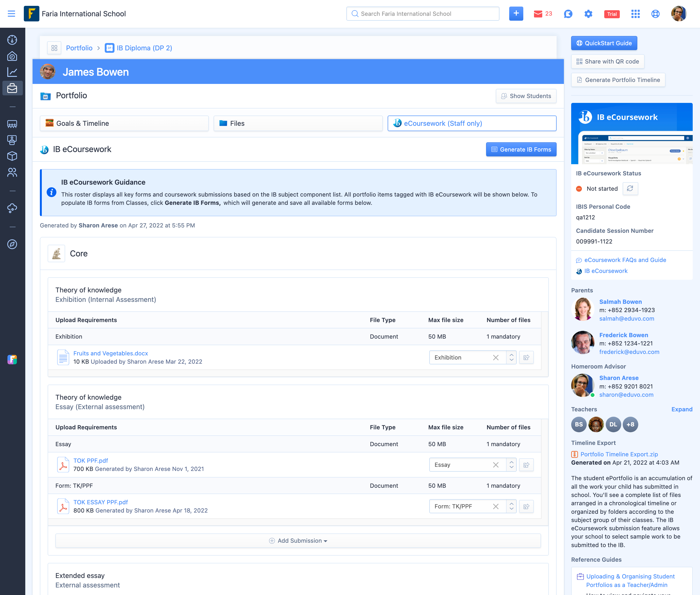Open the analytics line chart sidebar icon
This screenshot has width=700, height=595.
point(12,72)
